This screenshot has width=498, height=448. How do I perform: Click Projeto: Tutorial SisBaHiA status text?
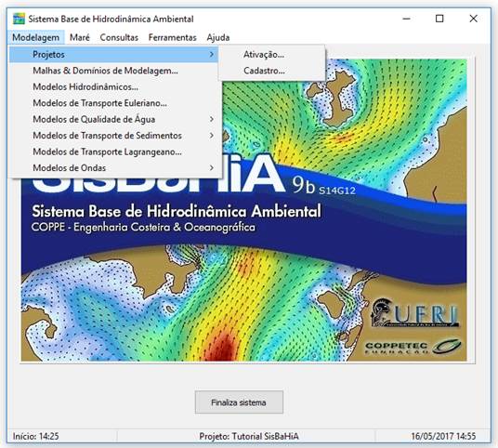[x=249, y=436]
